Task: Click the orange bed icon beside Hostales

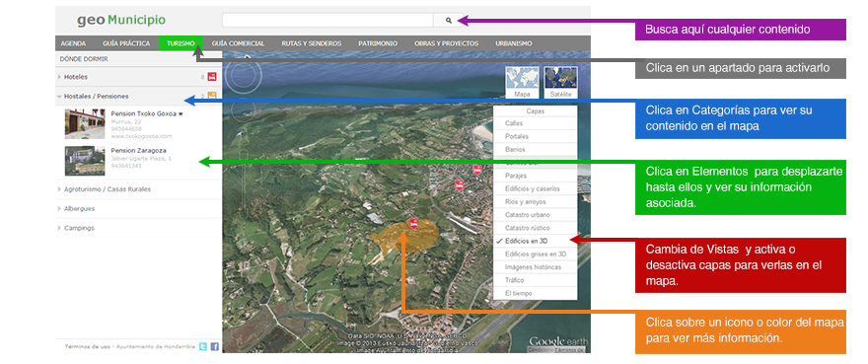Action: pyautogui.click(x=212, y=96)
